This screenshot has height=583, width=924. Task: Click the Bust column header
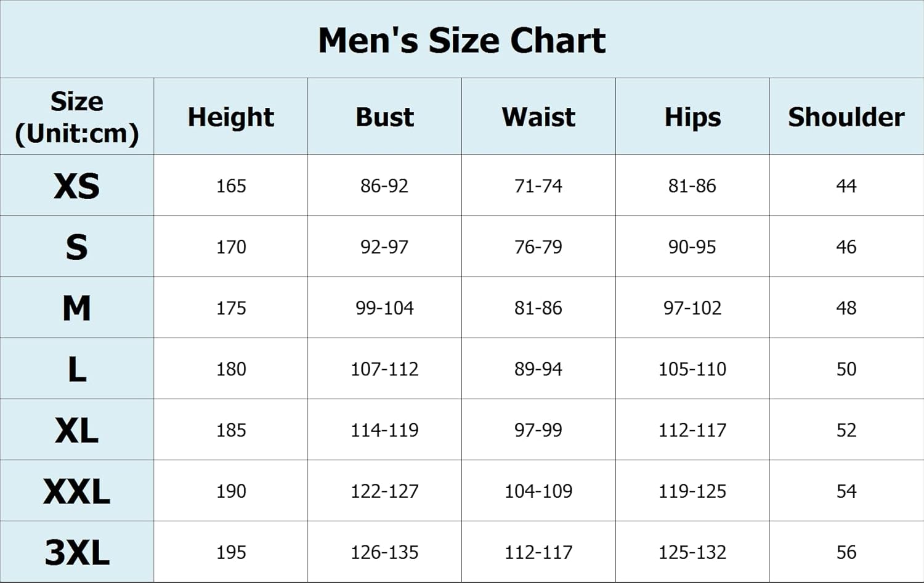384,117
